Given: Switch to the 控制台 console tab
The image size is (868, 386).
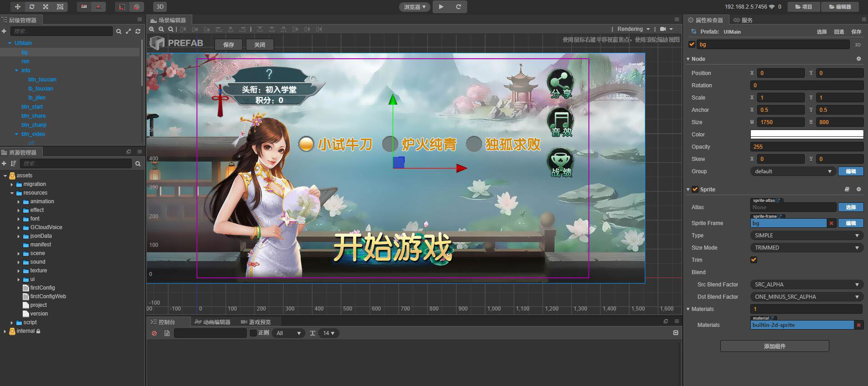Looking at the screenshot, I should coord(163,322).
